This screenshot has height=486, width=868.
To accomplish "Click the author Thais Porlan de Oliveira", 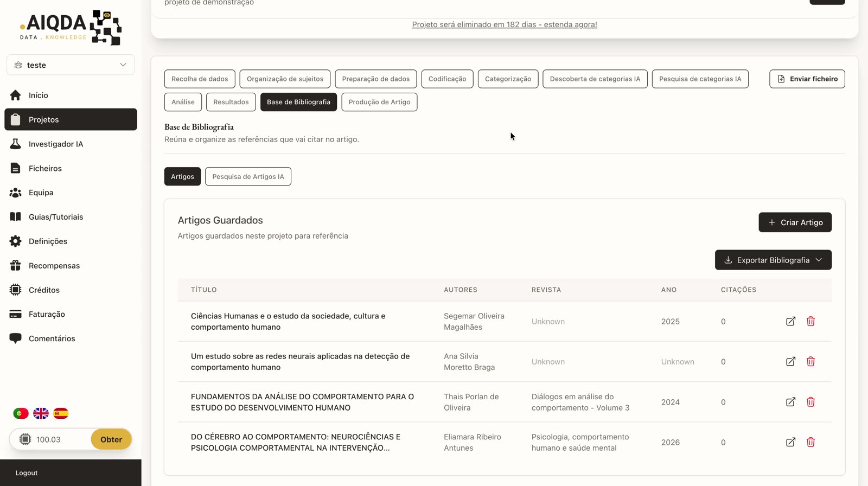I will (x=471, y=402).
